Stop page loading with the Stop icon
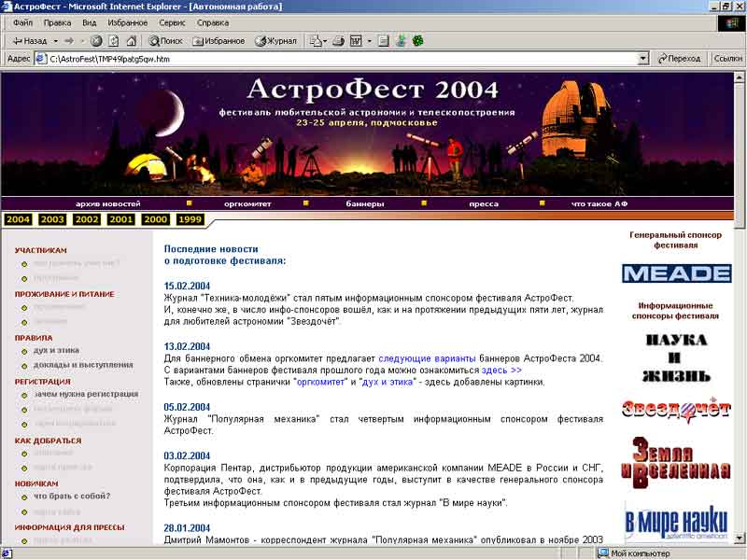The image size is (747, 560). (x=96, y=41)
